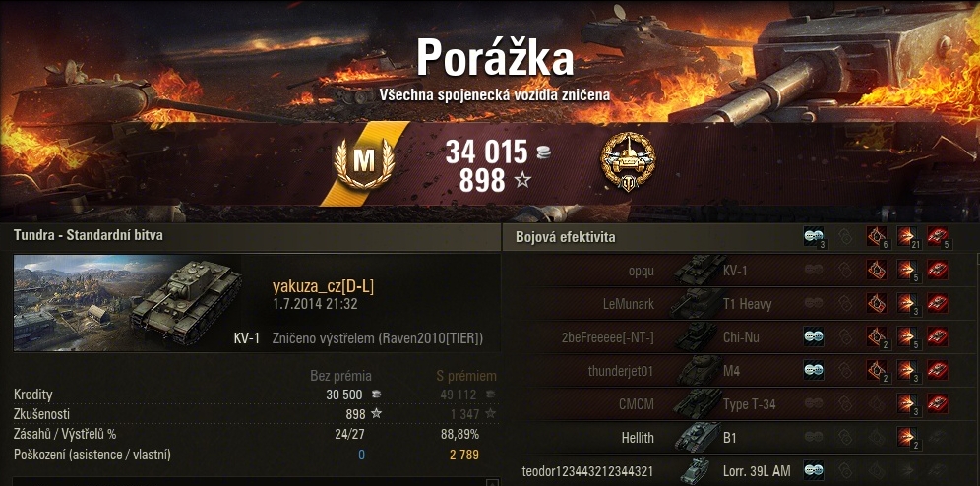The height and width of the screenshot is (486, 980).
Task: Click player name yakuza_cz[D-L]
Action: pyautogui.click(x=323, y=286)
